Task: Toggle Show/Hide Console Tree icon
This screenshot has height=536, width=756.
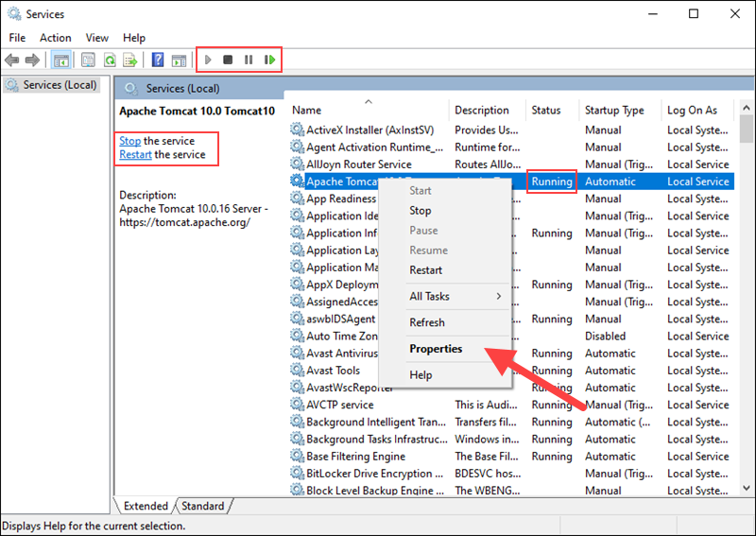Action: tap(60, 61)
